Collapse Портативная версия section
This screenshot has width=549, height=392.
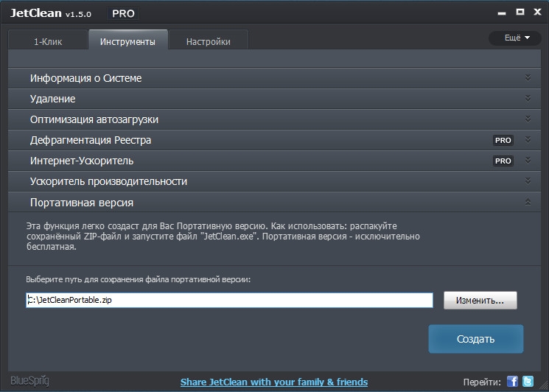point(528,202)
